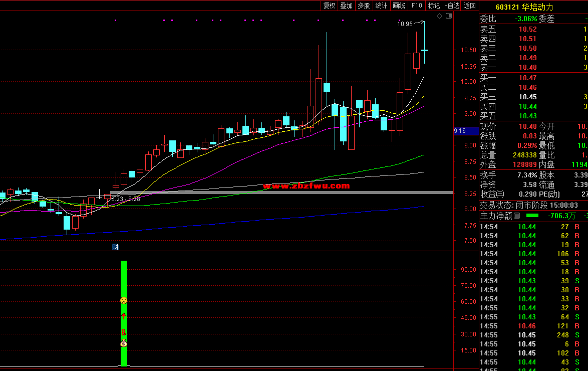588x371 pixels.
Task: Click the 现价 value 10.48
Action: coord(527,126)
